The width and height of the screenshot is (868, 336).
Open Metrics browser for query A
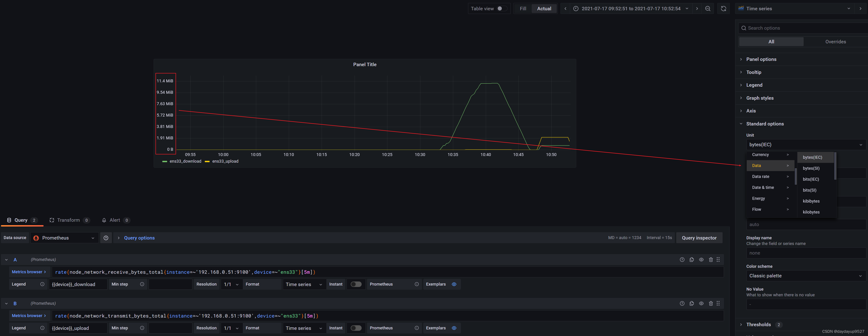coord(29,272)
